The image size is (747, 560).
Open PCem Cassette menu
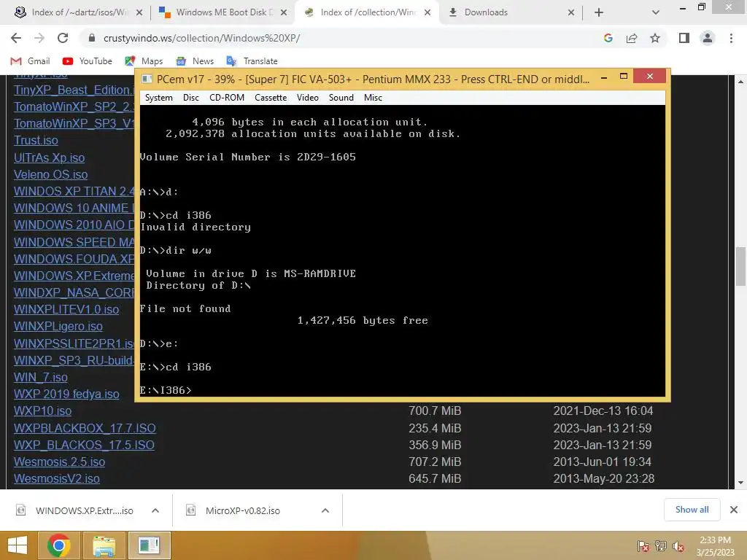[x=271, y=98]
